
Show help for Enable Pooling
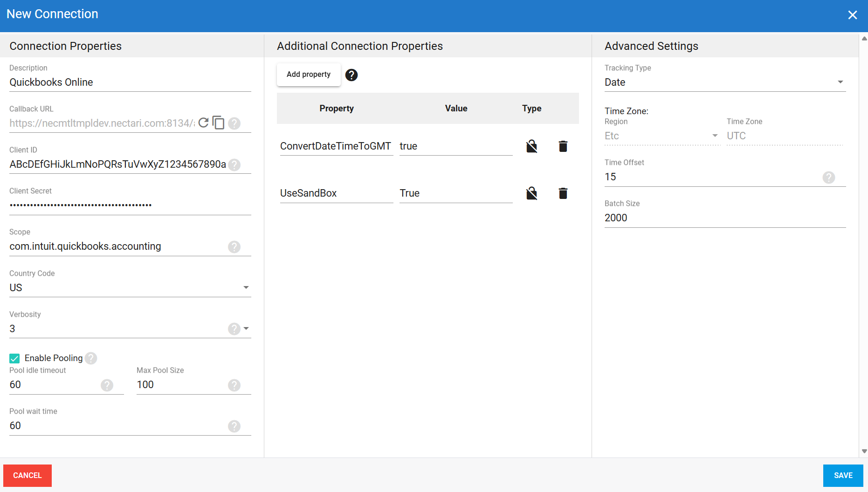point(91,358)
